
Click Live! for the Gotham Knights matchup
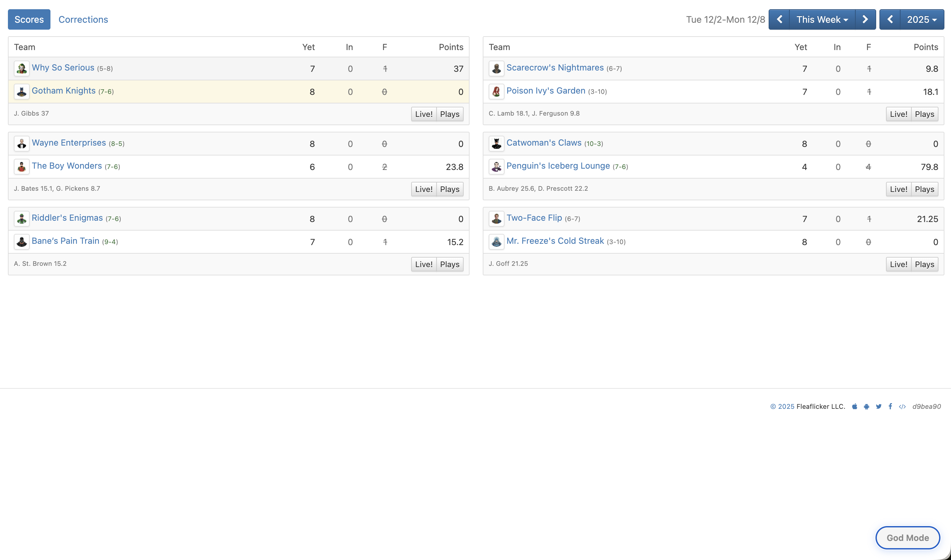[x=423, y=114]
